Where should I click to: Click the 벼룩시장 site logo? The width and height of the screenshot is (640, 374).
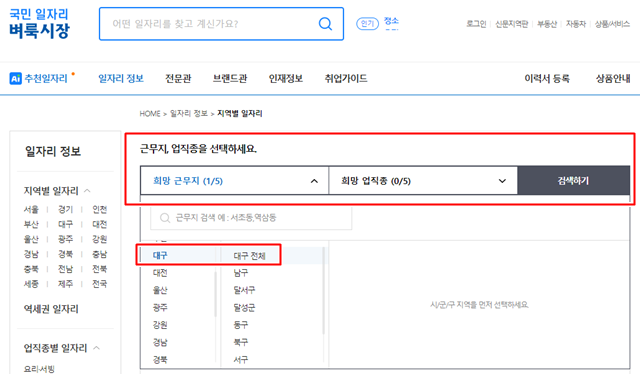tap(39, 23)
